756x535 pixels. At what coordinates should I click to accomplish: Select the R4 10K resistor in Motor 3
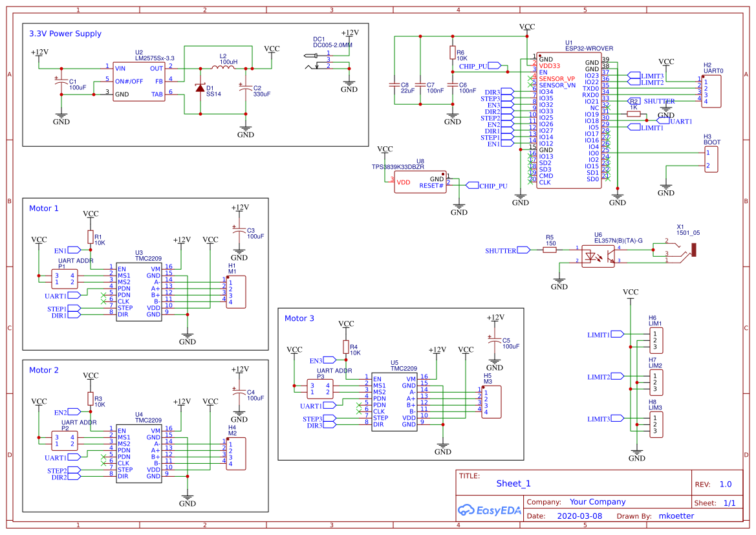(x=346, y=347)
